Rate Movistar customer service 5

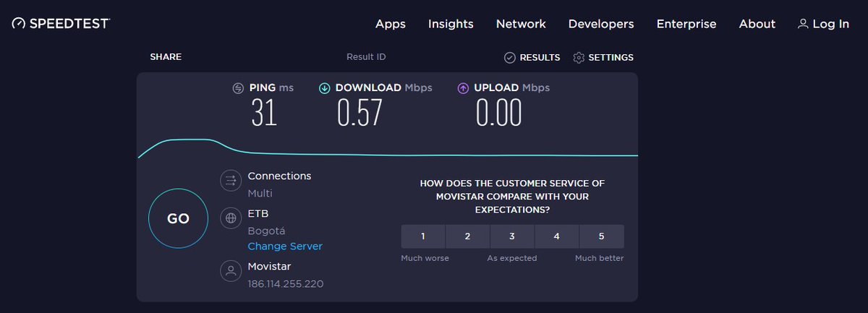point(602,236)
